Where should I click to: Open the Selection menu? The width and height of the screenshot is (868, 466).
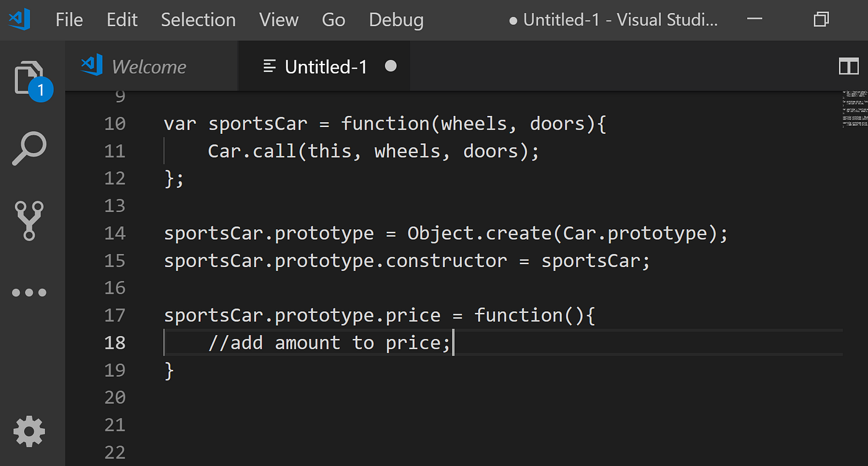(198, 20)
